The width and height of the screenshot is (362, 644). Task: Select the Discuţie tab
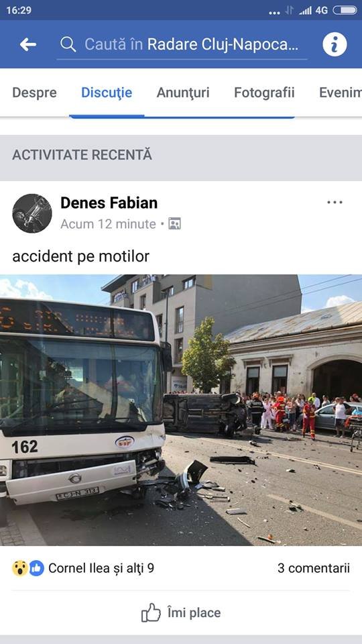[107, 93]
